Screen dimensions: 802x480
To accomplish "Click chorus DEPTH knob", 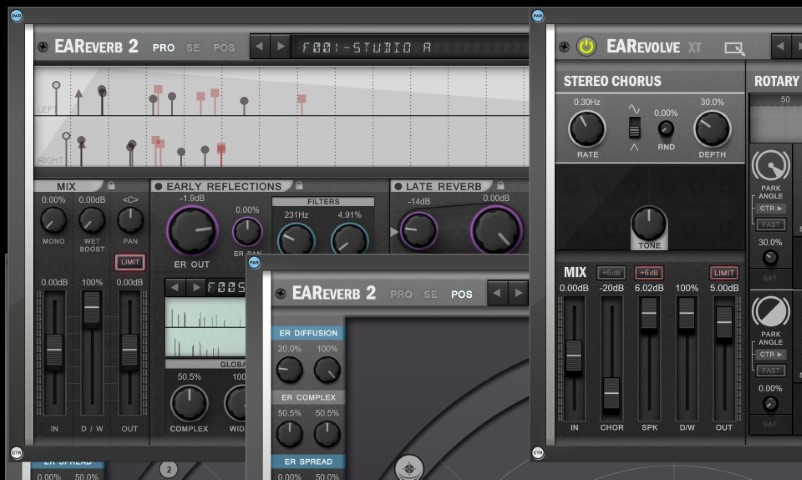I will tap(712, 129).
